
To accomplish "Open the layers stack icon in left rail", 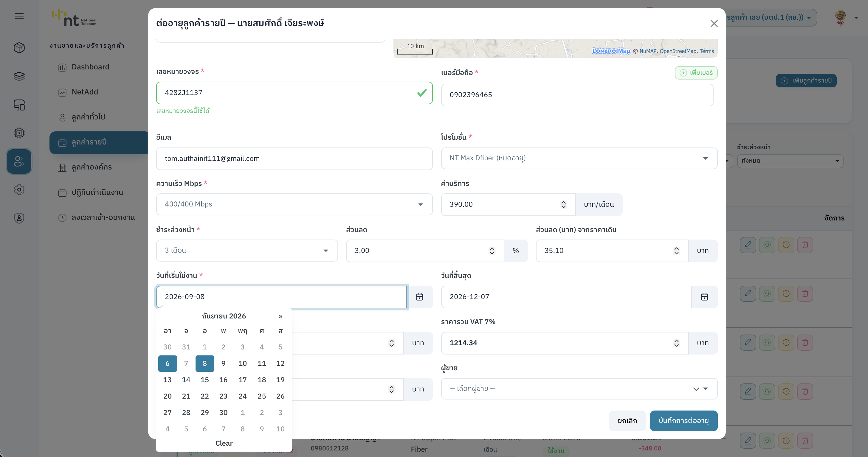I will (19, 77).
